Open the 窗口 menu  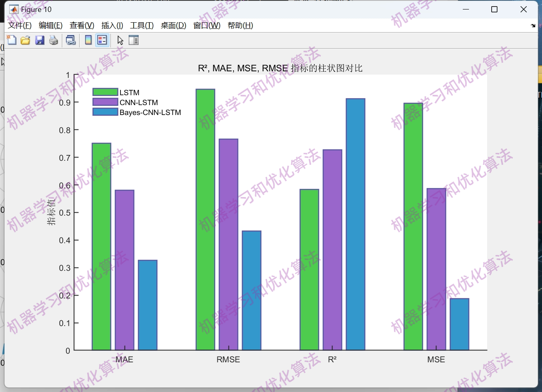click(207, 25)
